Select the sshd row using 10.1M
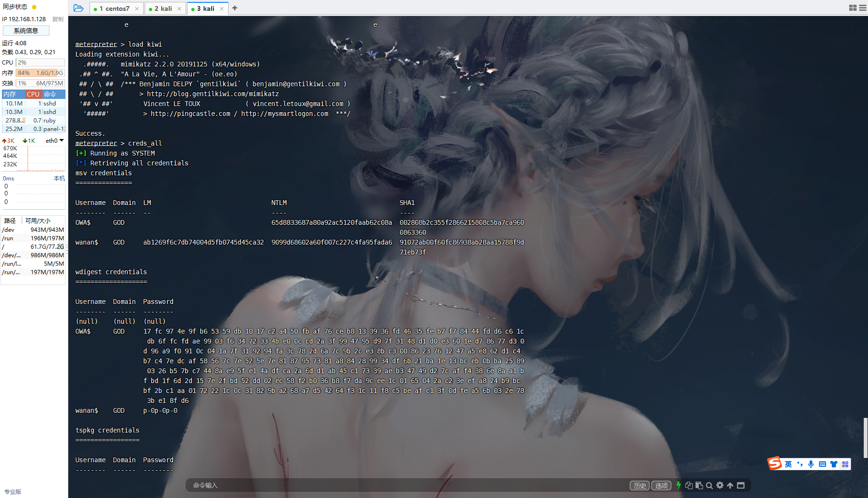868x498 pixels. pos(33,104)
